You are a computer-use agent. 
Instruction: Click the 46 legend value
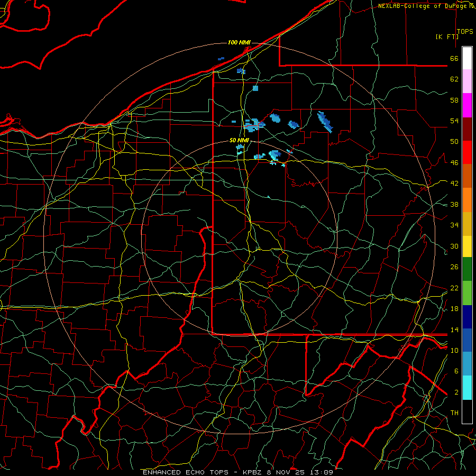click(454, 163)
